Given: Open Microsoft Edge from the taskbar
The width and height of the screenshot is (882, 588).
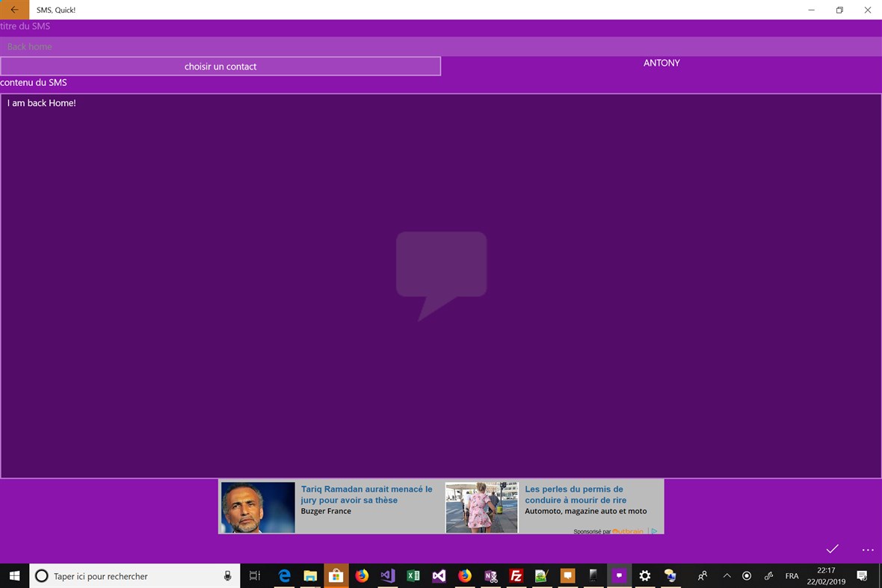Looking at the screenshot, I should coord(285,576).
